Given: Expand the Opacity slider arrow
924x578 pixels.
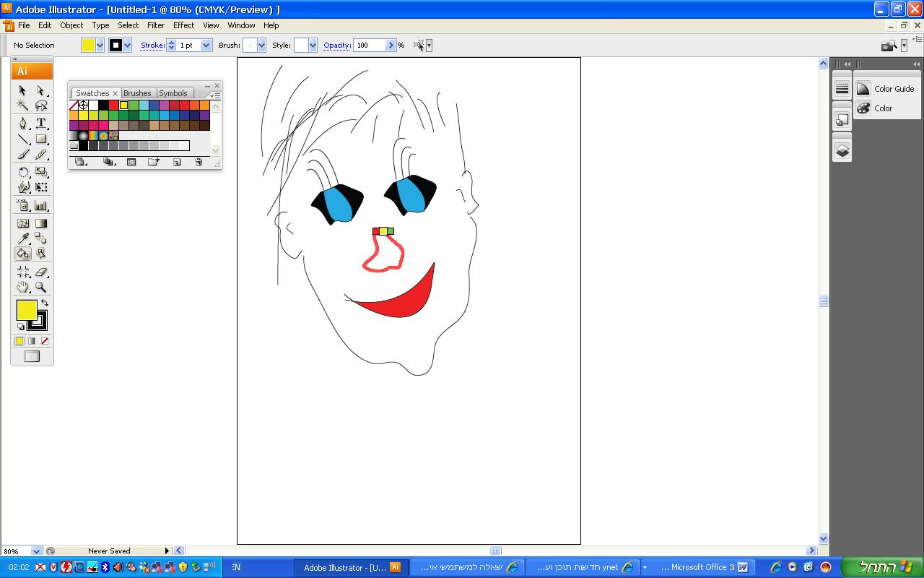Looking at the screenshot, I should click(391, 46).
